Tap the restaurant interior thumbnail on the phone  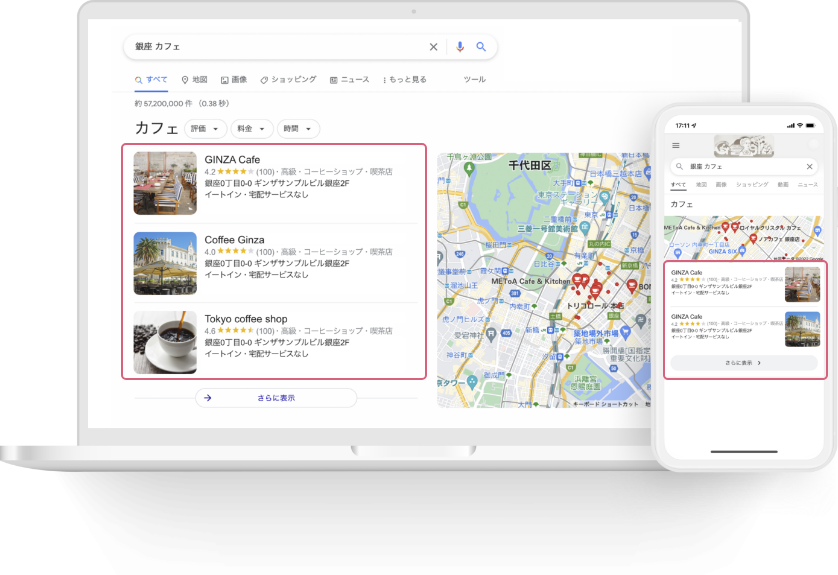pos(802,284)
